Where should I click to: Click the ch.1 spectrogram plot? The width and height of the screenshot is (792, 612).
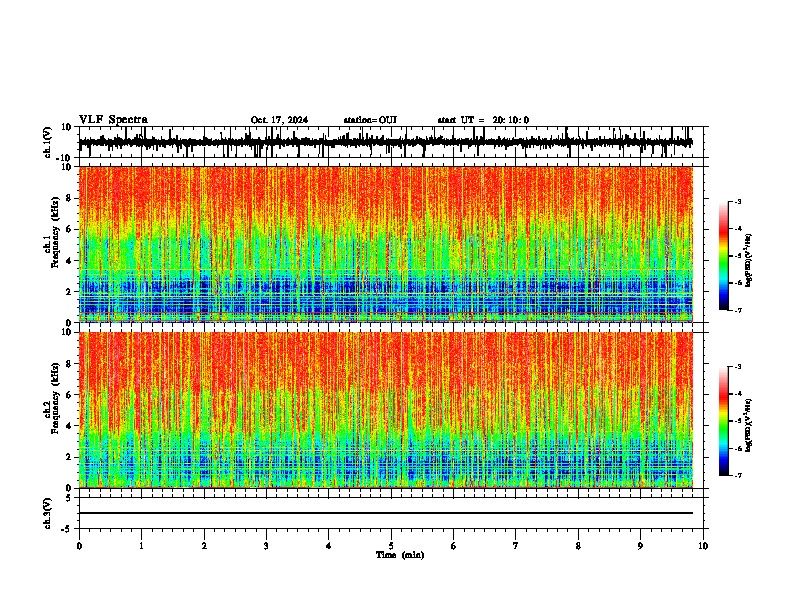point(386,244)
